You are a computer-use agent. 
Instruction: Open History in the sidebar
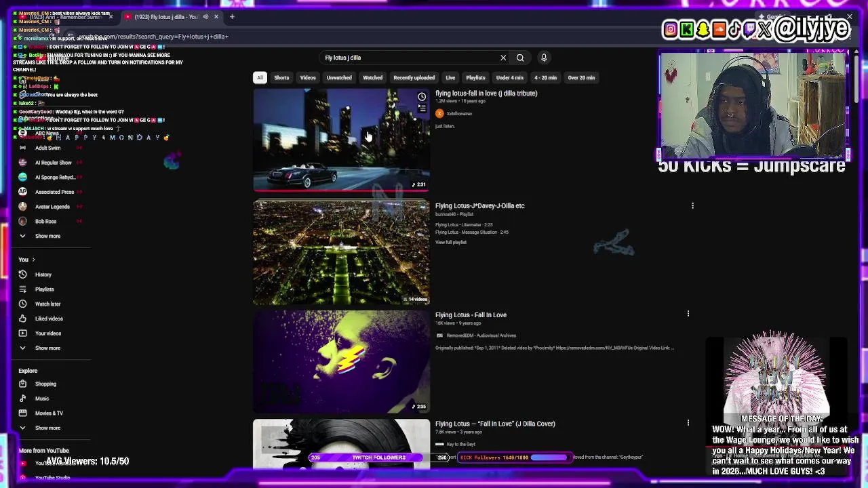point(43,274)
